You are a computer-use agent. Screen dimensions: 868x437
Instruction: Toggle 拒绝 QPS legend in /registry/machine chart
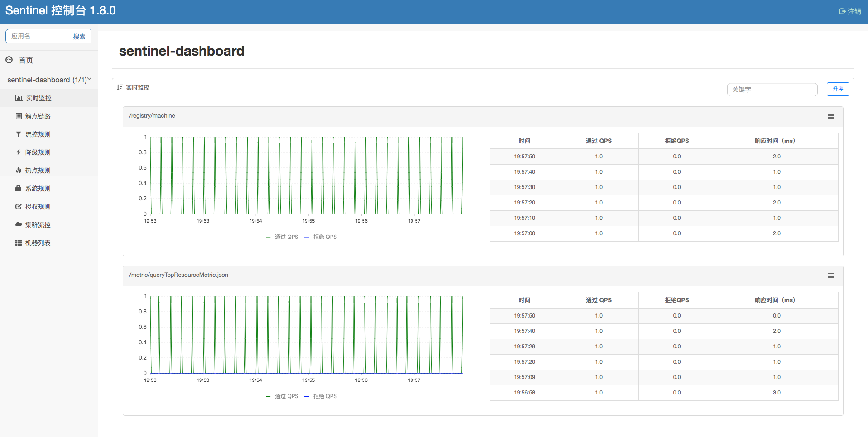321,237
